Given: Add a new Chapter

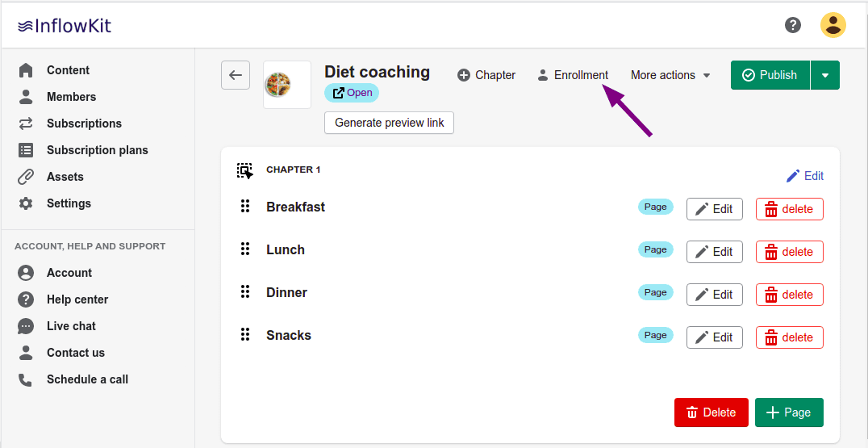Looking at the screenshot, I should [486, 75].
